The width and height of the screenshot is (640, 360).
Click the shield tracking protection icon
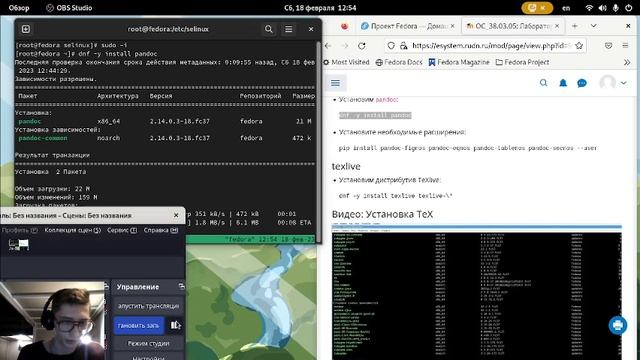tap(391, 46)
